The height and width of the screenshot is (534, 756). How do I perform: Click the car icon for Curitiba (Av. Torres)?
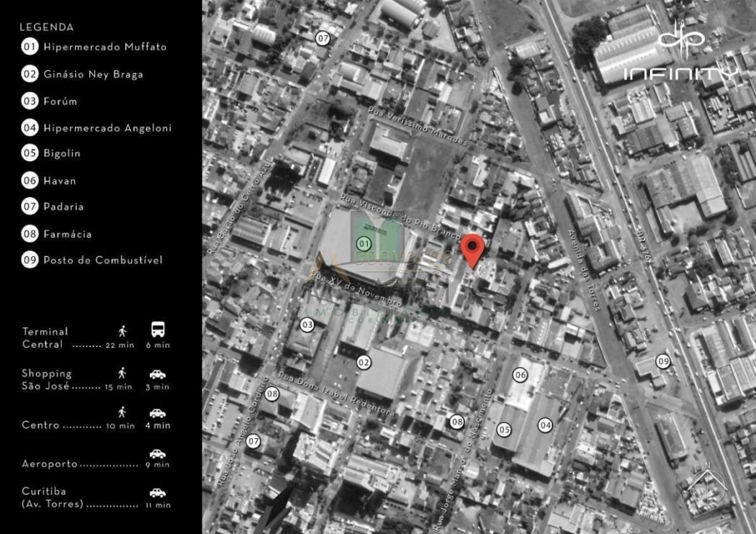pos(158,493)
